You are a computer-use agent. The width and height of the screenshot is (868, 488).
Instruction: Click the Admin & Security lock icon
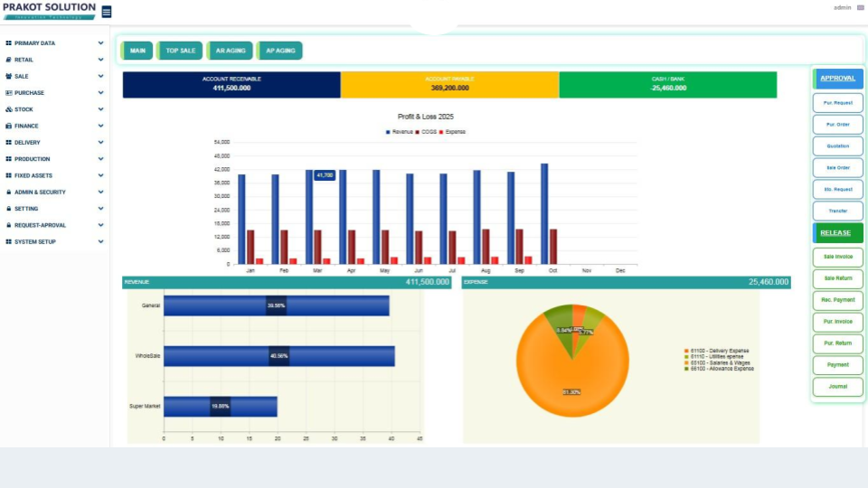(x=8, y=192)
